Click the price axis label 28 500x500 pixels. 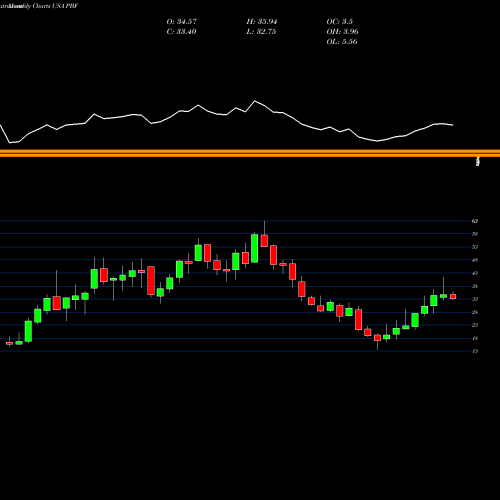pyautogui.click(x=475, y=312)
